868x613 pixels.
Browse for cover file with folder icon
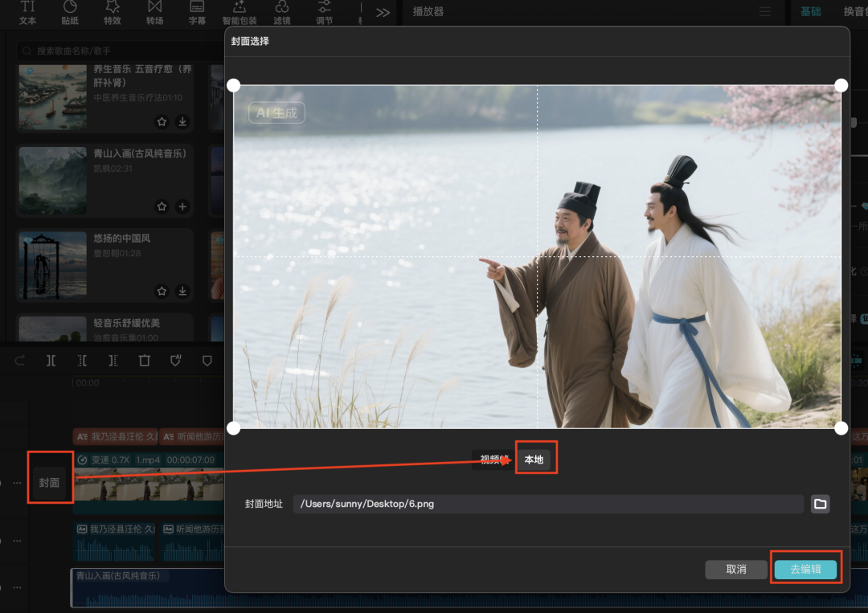coord(820,504)
